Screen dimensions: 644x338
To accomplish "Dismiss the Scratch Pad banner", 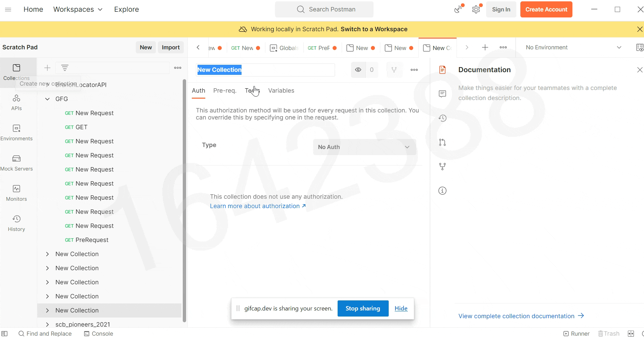I will click(640, 29).
